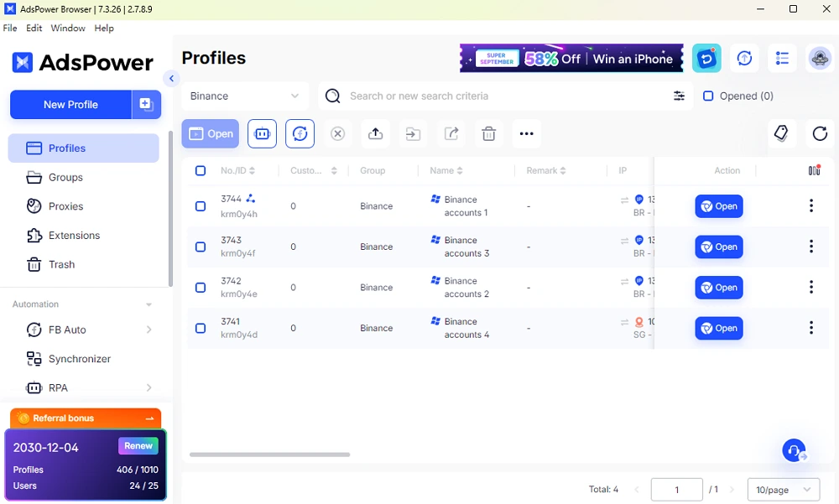Open the column settings icon
The image size is (839, 504).
(814, 170)
